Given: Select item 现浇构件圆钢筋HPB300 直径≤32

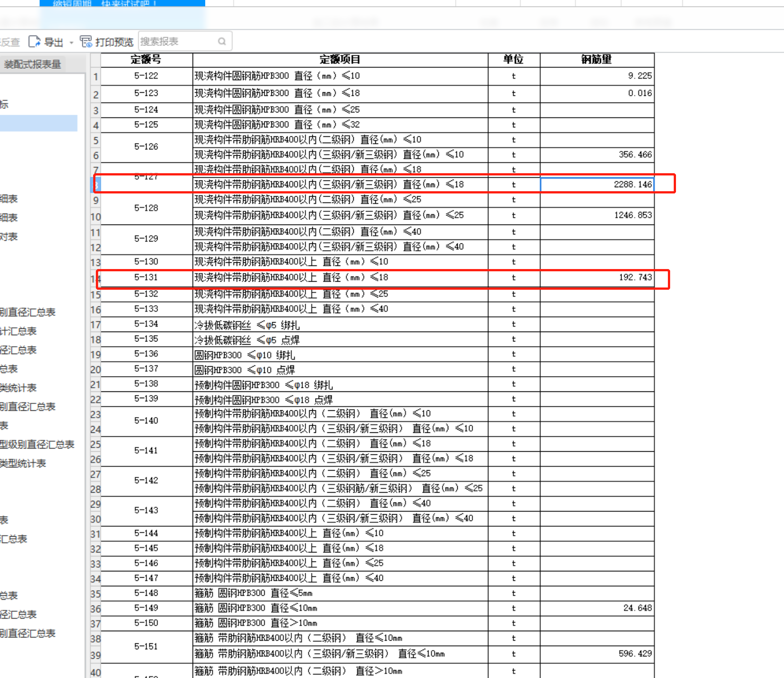Looking at the screenshot, I should (340, 125).
